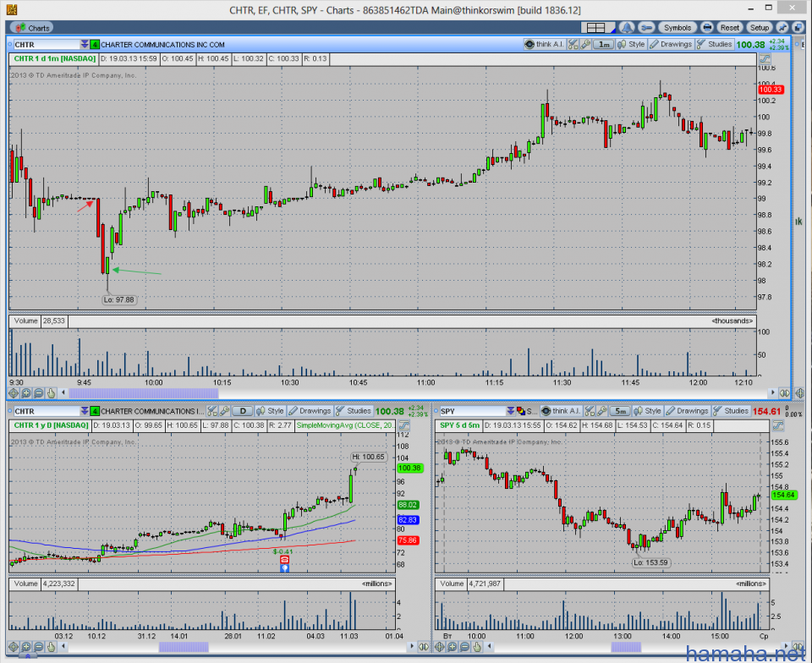Viewport: 812px width, 663px height.
Task: Click the edit studies flask icon in daily CHTR chart
Action: (211, 411)
